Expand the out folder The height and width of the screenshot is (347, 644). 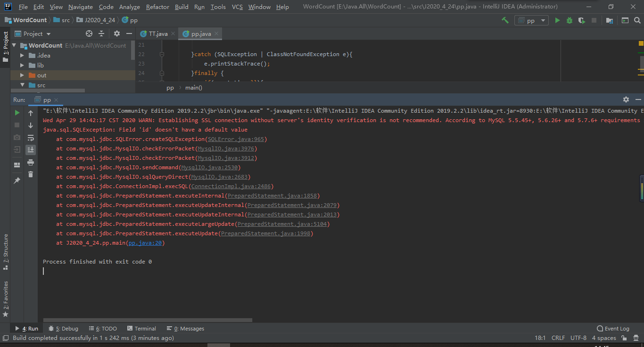[22, 75]
